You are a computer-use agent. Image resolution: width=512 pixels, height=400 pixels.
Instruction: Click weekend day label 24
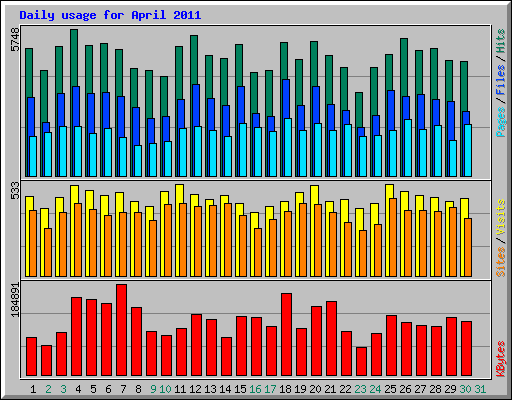click(375, 389)
